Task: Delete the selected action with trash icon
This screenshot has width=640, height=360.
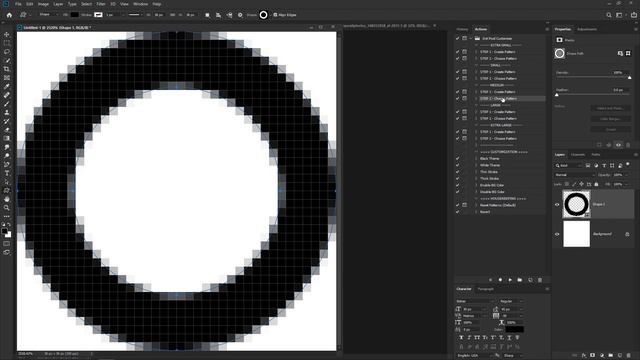Action: 540,280
